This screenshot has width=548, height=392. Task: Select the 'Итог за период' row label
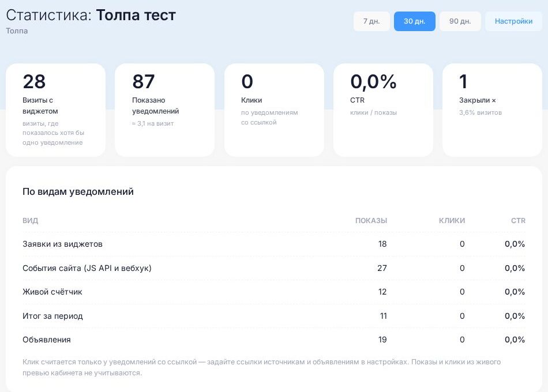click(x=52, y=316)
